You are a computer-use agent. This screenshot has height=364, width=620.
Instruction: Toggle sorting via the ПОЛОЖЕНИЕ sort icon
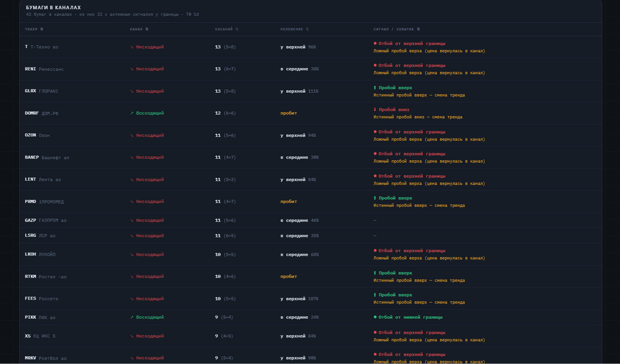point(307,29)
